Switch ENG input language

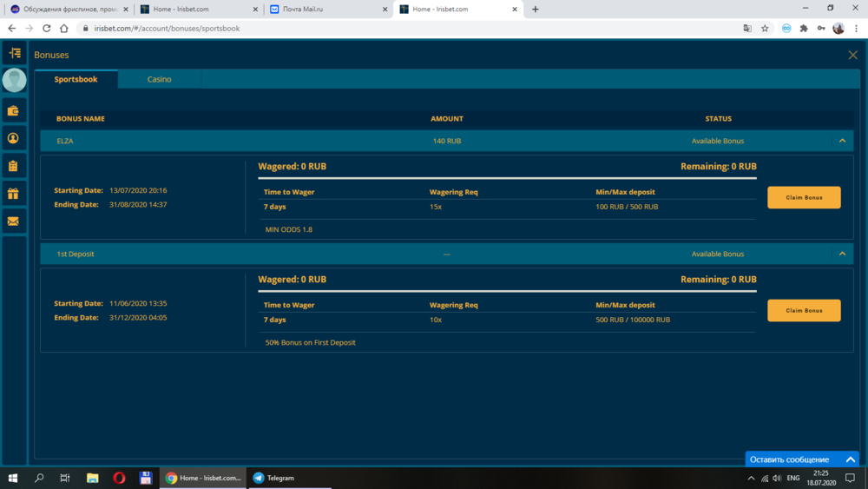click(x=792, y=478)
